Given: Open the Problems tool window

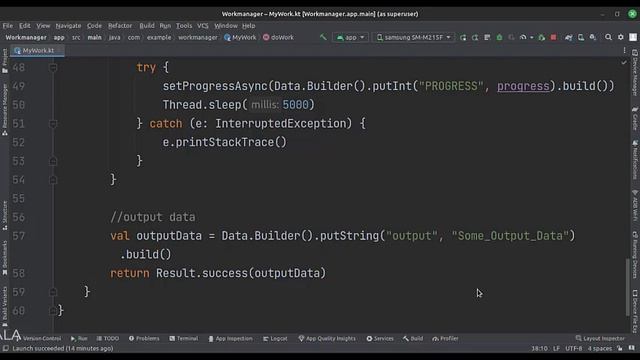Looking at the screenshot, I should [144, 338].
